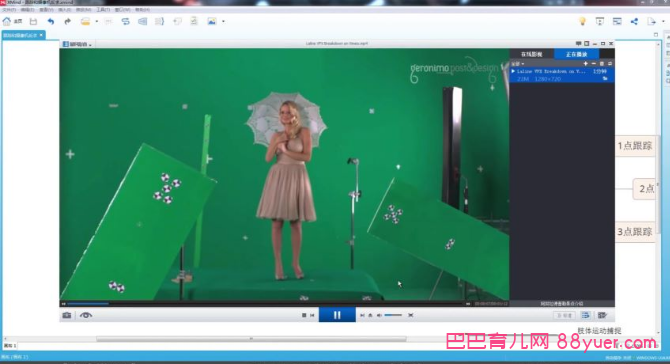Stop the video playback
Viewport: 670px width, 364px height.
pos(304,315)
